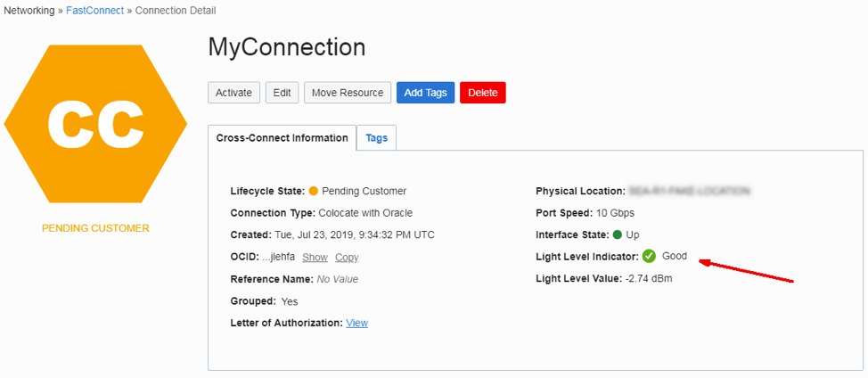This screenshot has height=378, width=868.
Task: Click the PENDING CUSTOMER status label
Action: [95, 228]
